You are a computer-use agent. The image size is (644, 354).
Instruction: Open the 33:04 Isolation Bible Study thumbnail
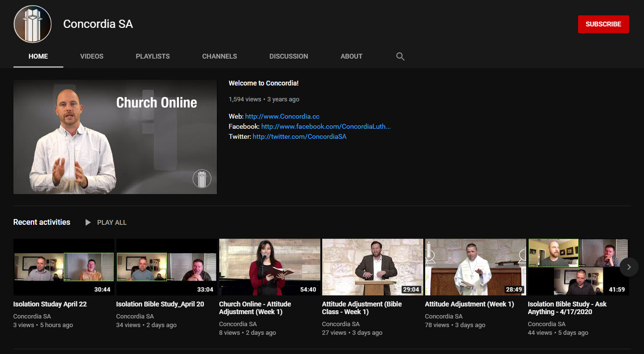point(167,267)
